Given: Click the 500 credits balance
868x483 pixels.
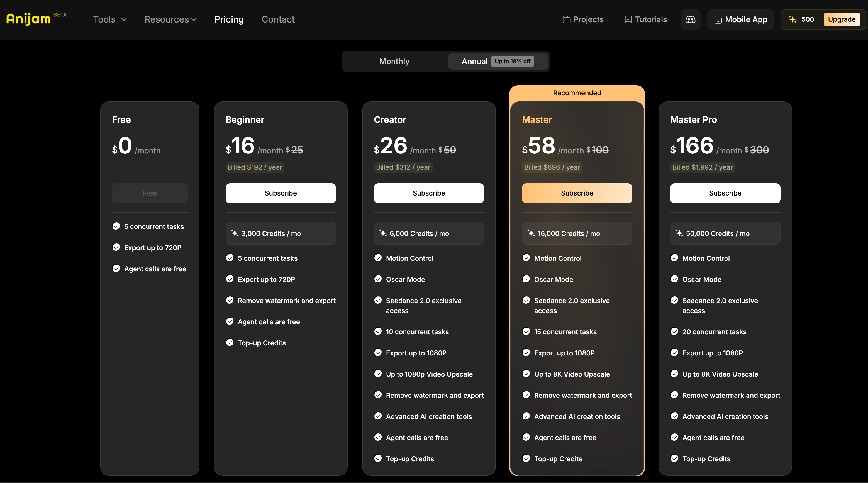Looking at the screenshot, I should point(807,19).
